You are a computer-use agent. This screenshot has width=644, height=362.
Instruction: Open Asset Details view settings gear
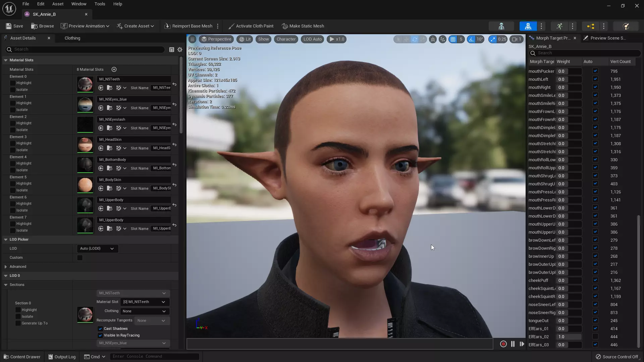click(x=180, y=50)
